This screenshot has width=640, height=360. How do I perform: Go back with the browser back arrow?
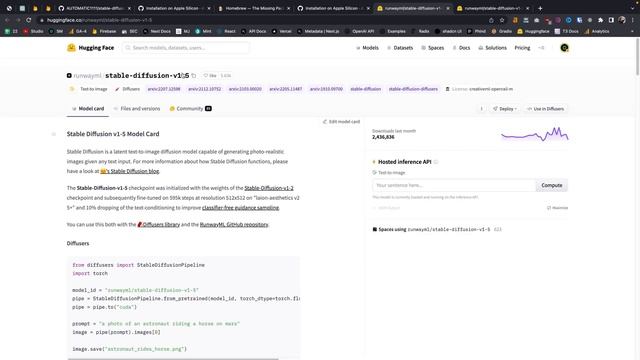point(7,20)
